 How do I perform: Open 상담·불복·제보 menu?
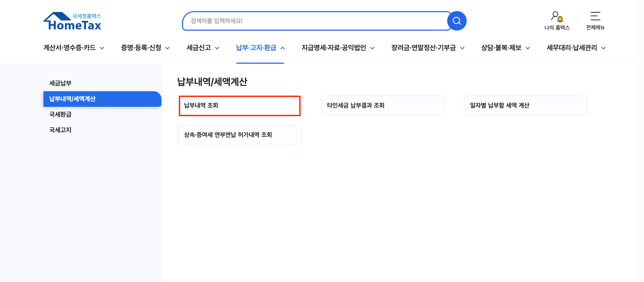point(501,48)
